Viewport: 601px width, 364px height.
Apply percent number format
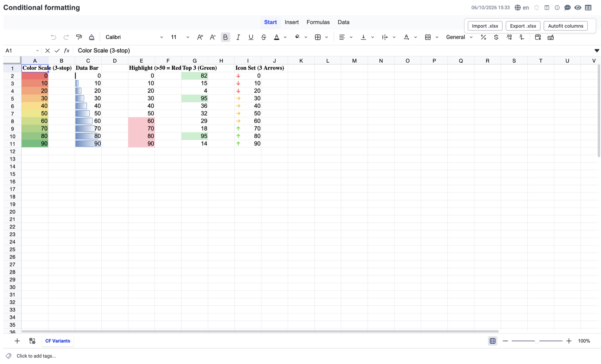pos(483,37)
